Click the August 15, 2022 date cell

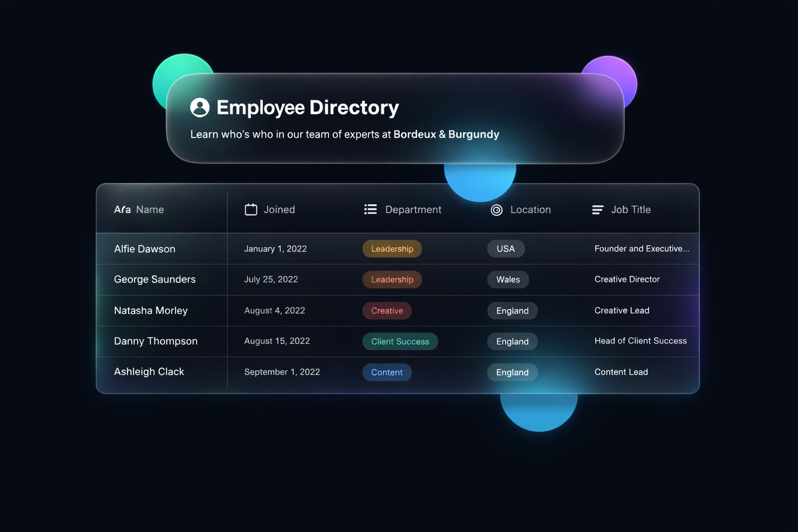(x=277, y=341)
